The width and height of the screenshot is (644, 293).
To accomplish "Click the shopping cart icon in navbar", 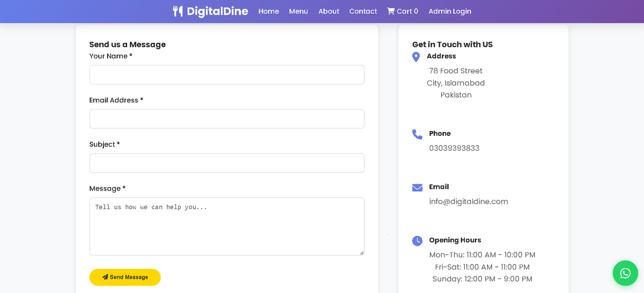I will click(x=391, y=11).
